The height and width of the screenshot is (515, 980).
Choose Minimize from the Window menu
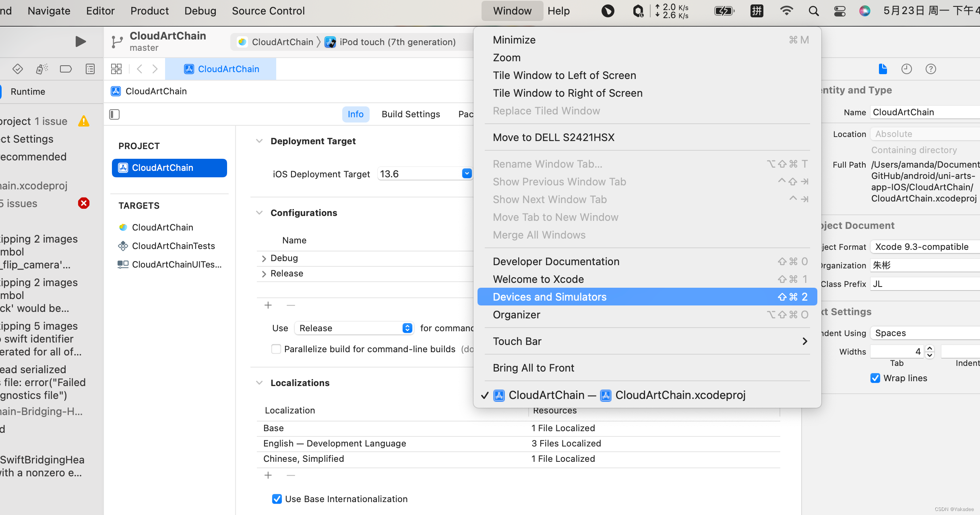coord(647,40)
